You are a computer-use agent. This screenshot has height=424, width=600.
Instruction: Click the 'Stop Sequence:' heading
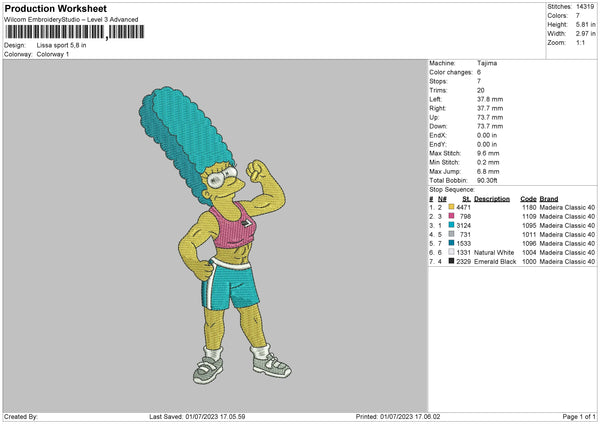pos(452,189)
